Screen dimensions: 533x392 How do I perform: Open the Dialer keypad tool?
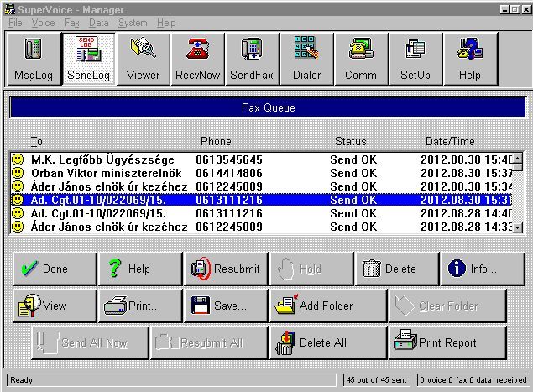tap(306, 59)
